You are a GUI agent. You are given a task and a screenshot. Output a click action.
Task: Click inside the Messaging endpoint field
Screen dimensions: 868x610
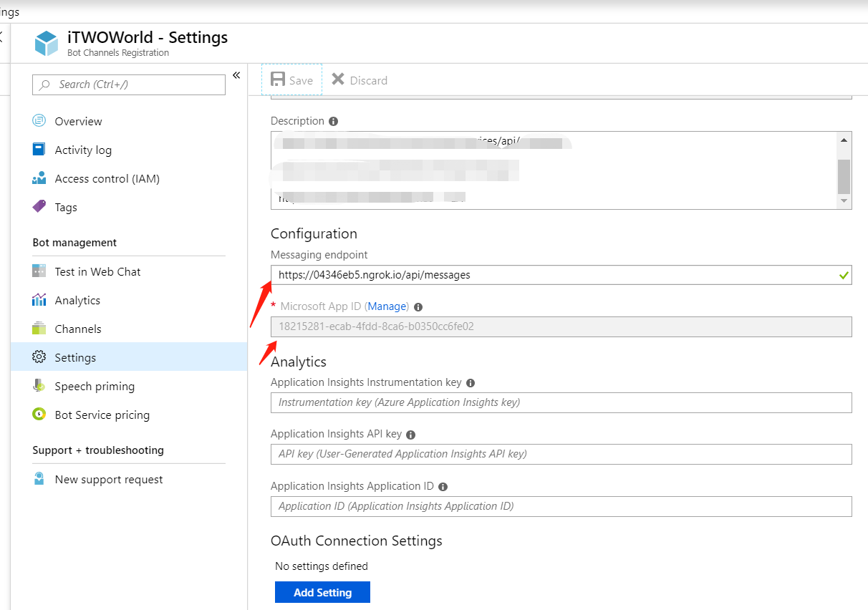pyautogui.click(x=501, y=275)
